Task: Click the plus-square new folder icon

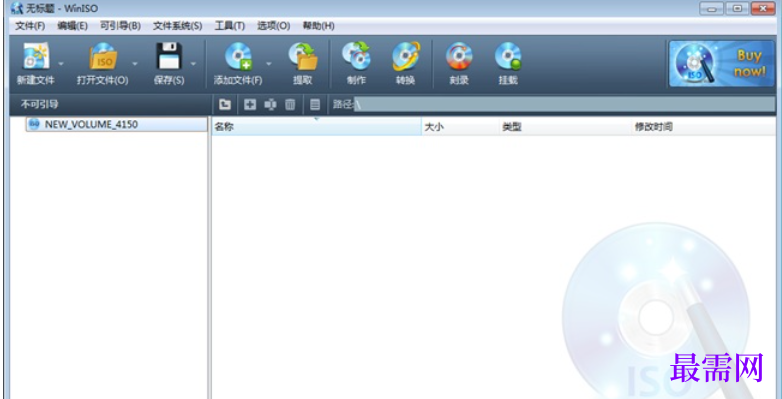Action: coord(249,104)
